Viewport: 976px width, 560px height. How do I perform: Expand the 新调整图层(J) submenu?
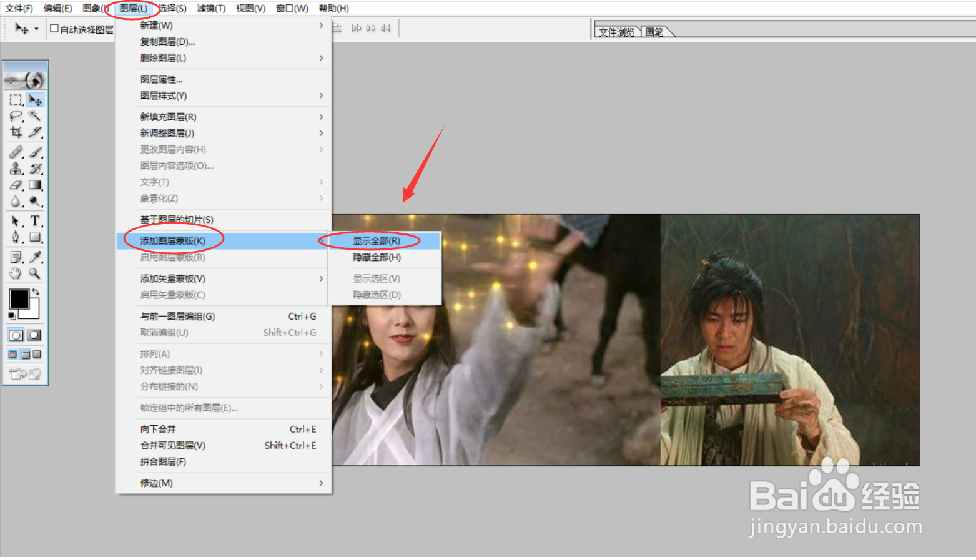[x=224, y=133]
